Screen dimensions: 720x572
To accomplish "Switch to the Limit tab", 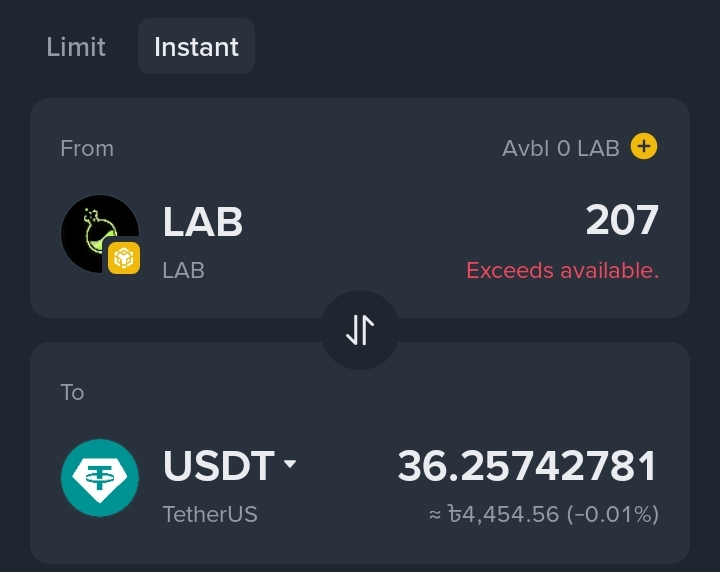I will click(76, 47).
